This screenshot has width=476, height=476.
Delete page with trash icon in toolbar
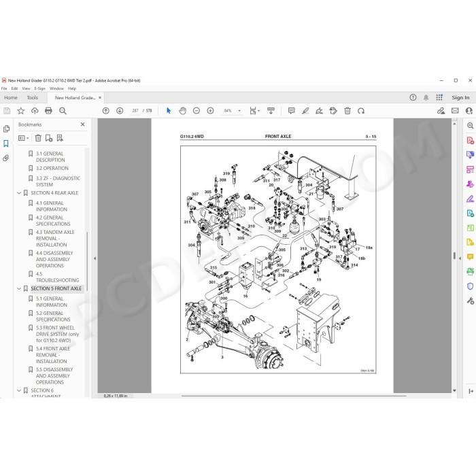click(x=347, y=111)
